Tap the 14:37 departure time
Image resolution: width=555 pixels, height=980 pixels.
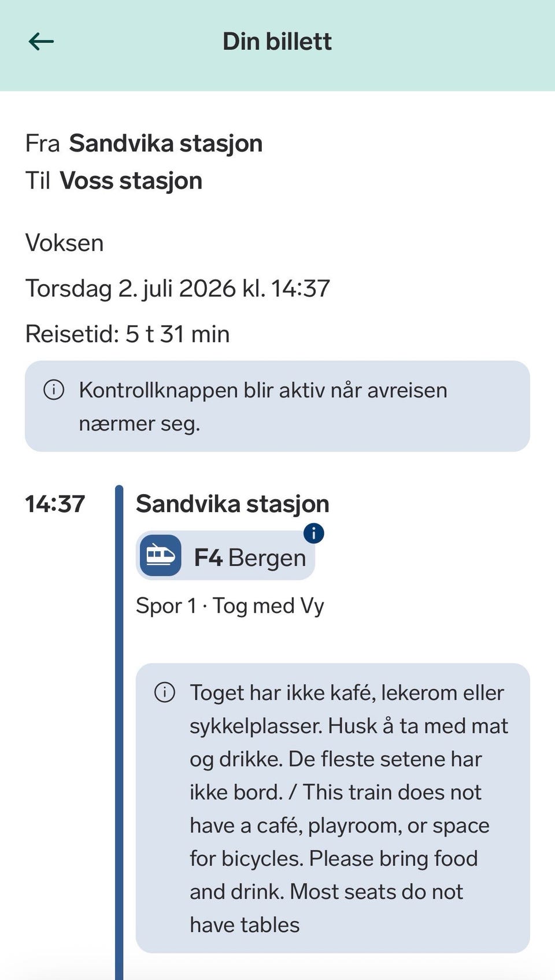pyautogui.click(x=55, y=504)
